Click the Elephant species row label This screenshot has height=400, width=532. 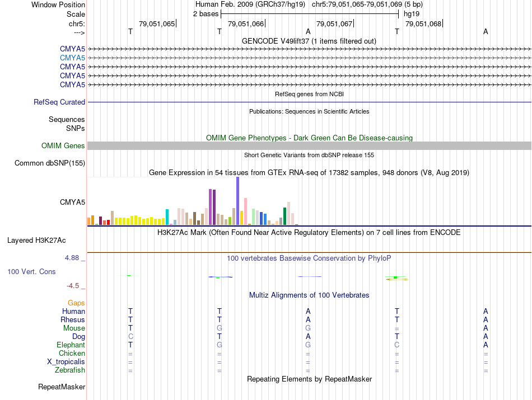(x=71, y=345)
